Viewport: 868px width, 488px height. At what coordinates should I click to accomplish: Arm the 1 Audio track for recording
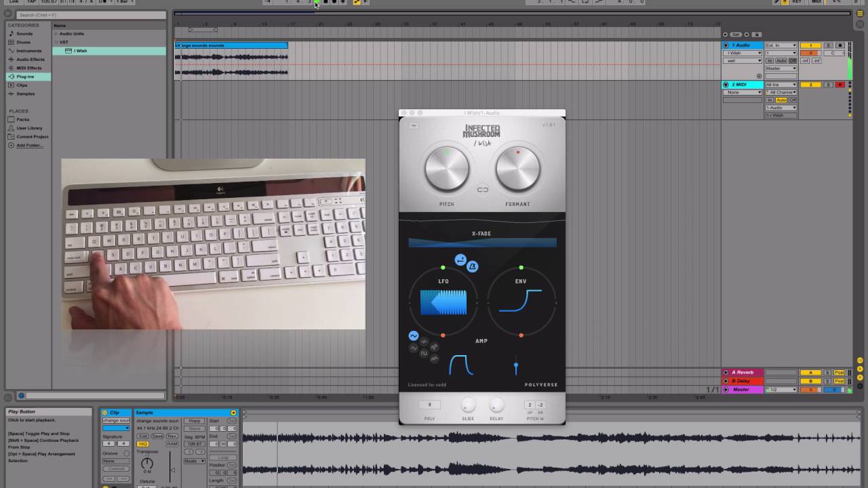pyautogui.click(x=840, y=45)
